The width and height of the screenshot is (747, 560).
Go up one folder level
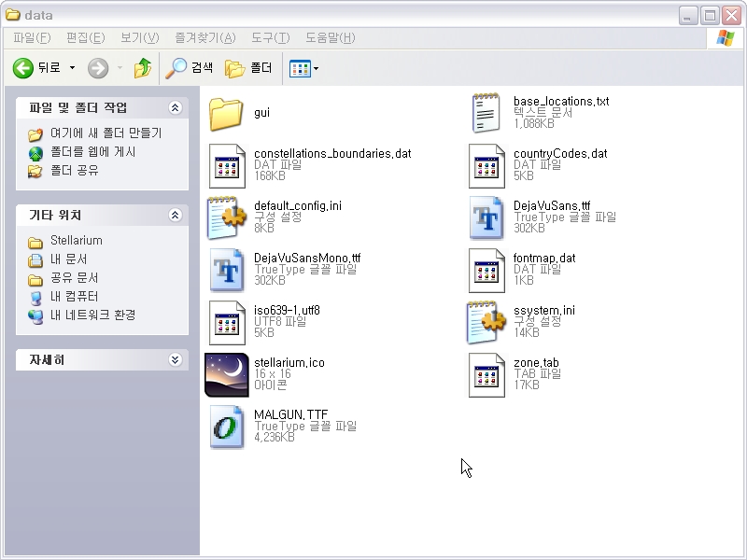pos(143,68)
